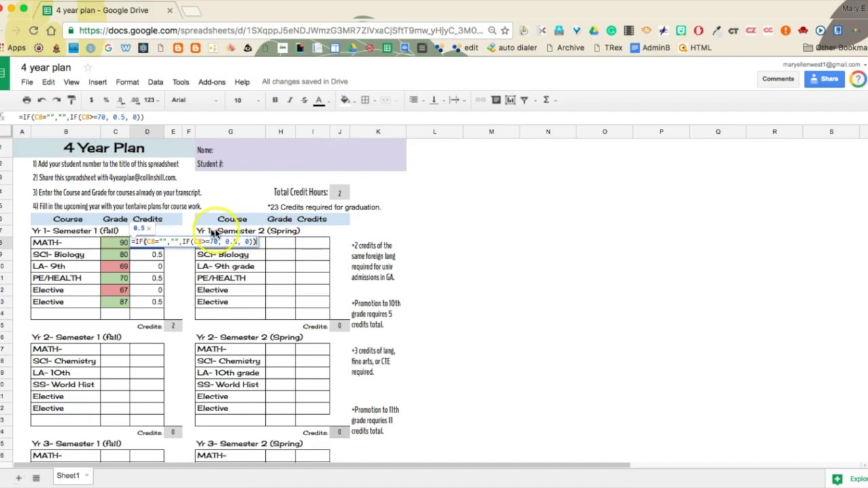Image resolution: width=868 pixels, height=488 pixels.
Task: Open the Add-ons menu
Action: (212, 82)
